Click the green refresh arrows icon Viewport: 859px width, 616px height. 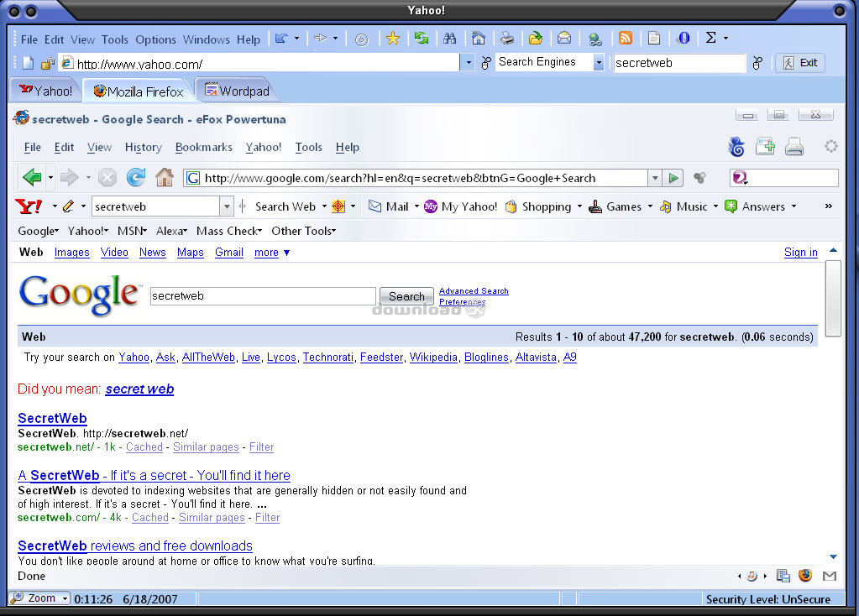tap(422, 39)
